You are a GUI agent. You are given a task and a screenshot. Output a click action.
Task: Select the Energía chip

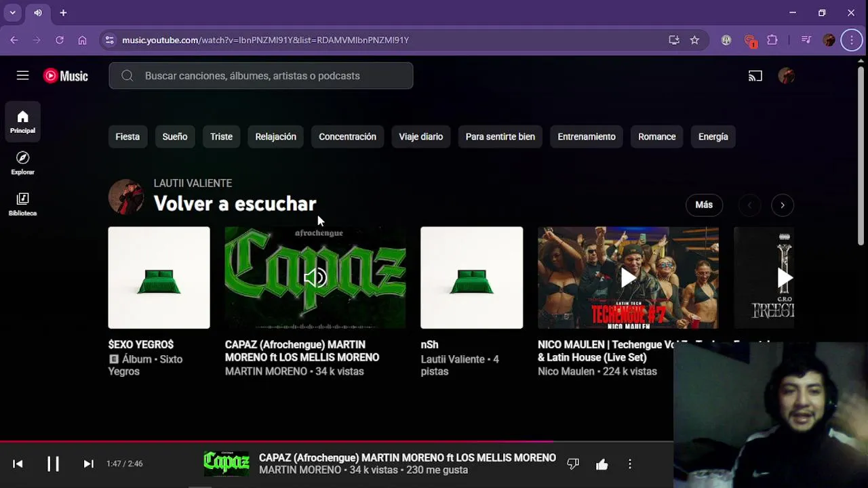coord(713,137)
